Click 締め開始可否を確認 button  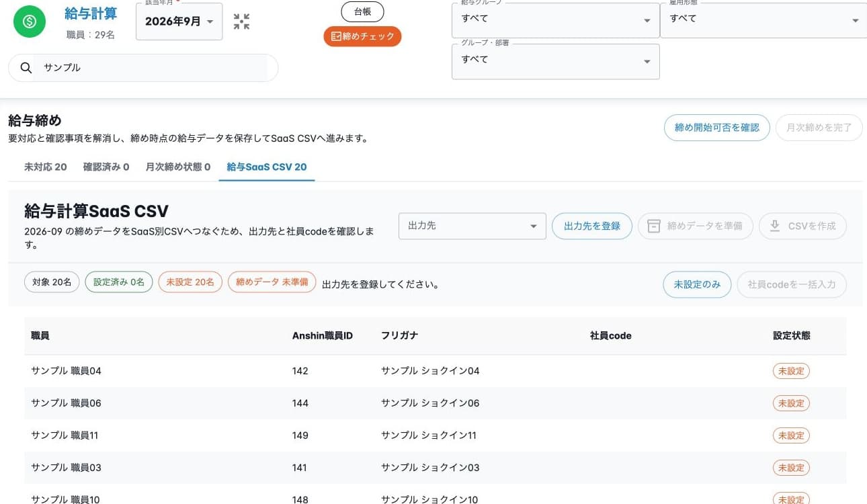click(x=717, y=127)
